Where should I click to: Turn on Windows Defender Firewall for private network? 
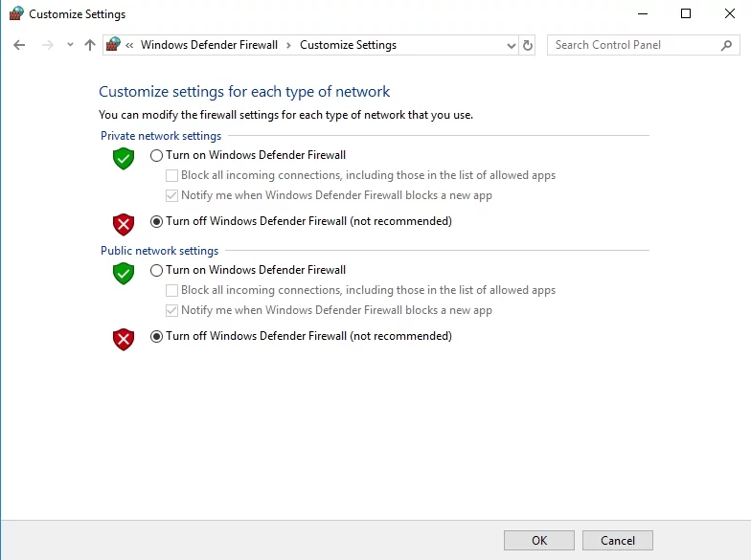point(157,155)
